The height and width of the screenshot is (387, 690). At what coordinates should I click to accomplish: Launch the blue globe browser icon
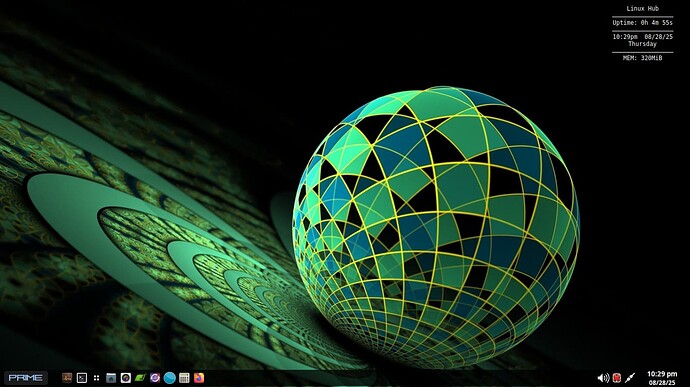pos(170,378)
